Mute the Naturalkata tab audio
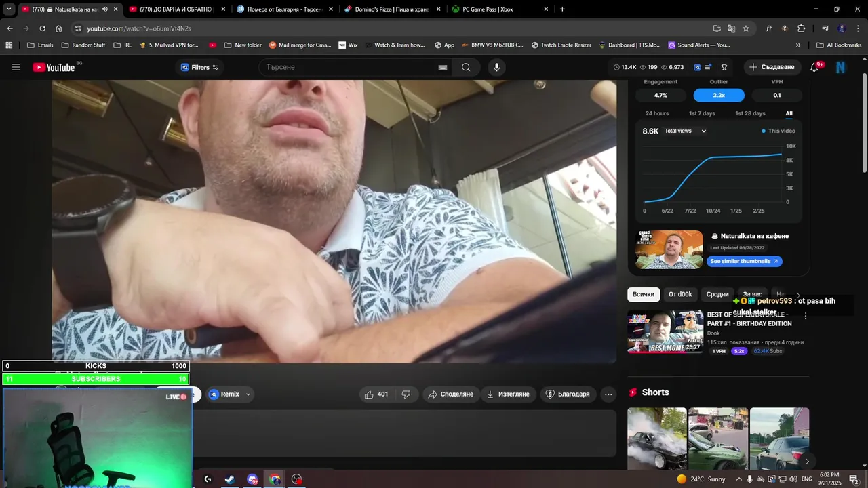 104,9
